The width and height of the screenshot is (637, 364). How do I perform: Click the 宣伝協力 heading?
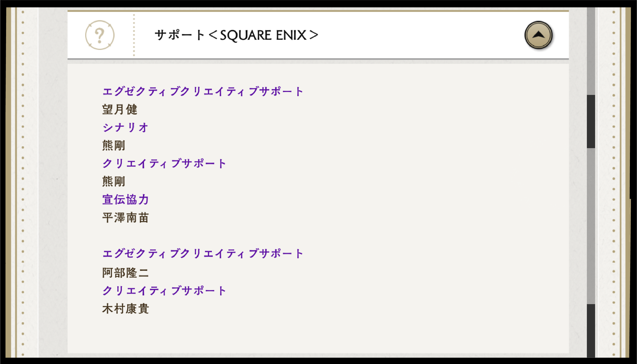coord(125,199)
